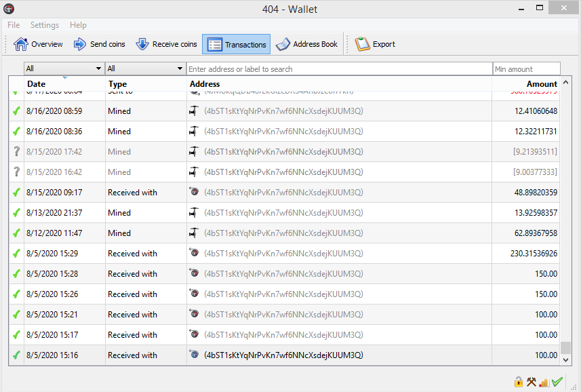Select amount 12.32211731
Viewport: 581px width, 392px height.
536,132
